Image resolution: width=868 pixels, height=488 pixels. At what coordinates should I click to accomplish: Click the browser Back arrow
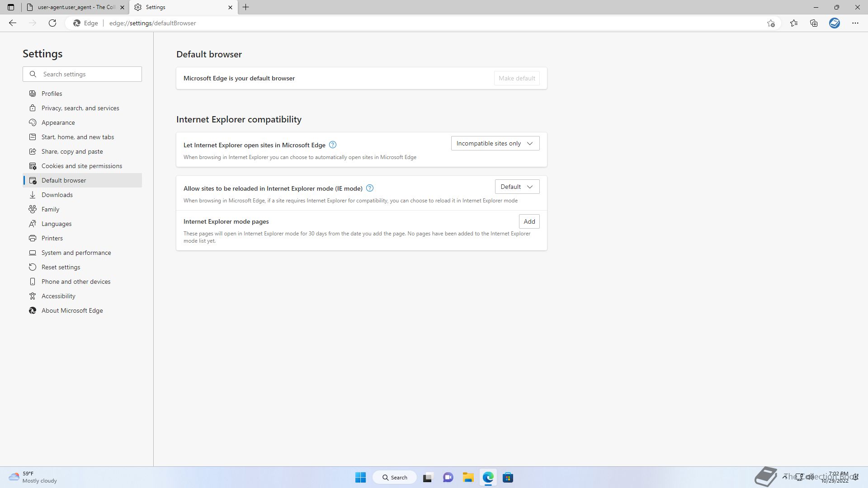click(x=13, y=23)
